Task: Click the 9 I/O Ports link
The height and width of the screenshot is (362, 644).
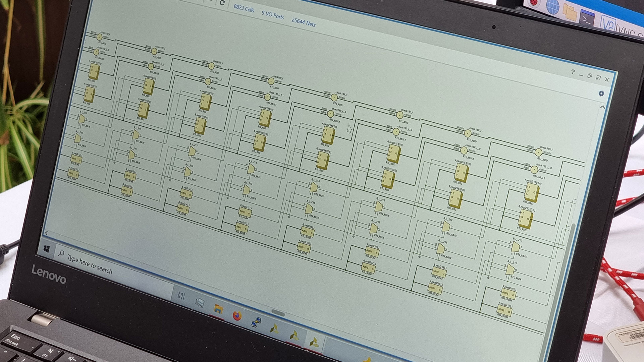Action: coord(272,15)
